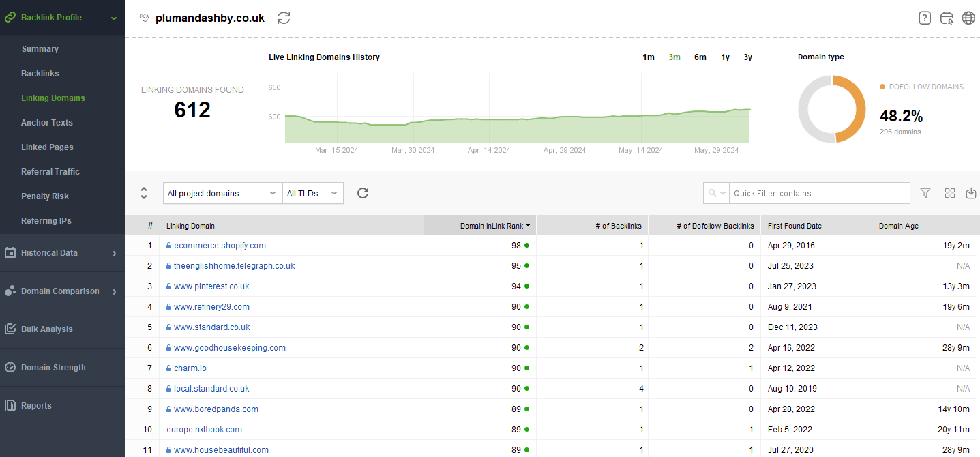Sort by Domain InLink Rank column
The width and height of the screenshot is (980, 457).
pyautogui.click(x=480, y=226)
